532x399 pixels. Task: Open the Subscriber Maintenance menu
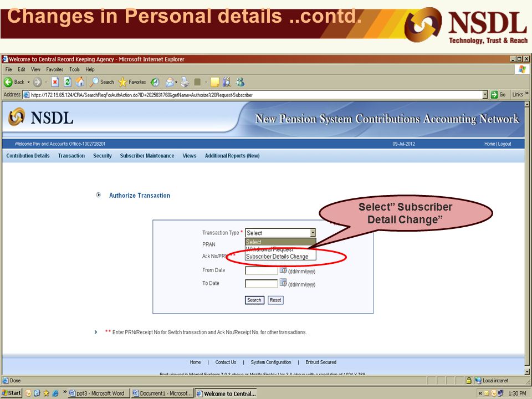147,156
